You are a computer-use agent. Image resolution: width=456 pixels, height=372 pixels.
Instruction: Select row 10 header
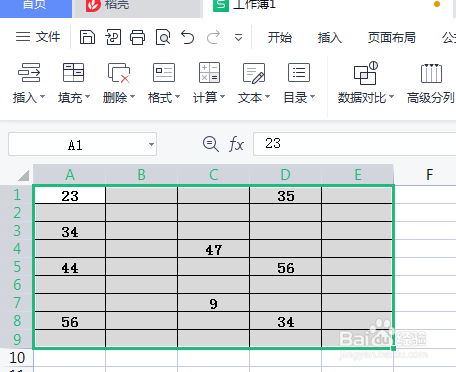point(17,358)
